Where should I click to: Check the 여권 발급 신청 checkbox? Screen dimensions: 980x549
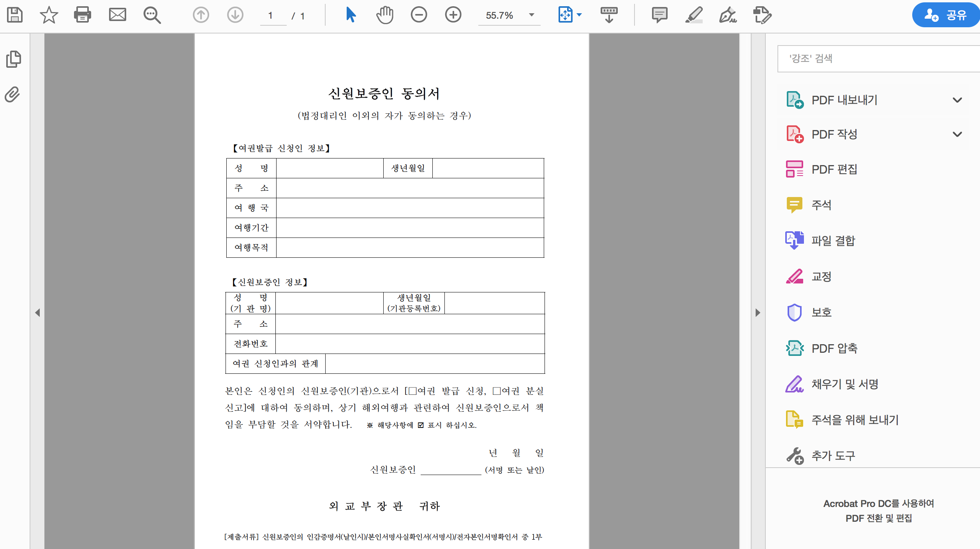[412, 391]
